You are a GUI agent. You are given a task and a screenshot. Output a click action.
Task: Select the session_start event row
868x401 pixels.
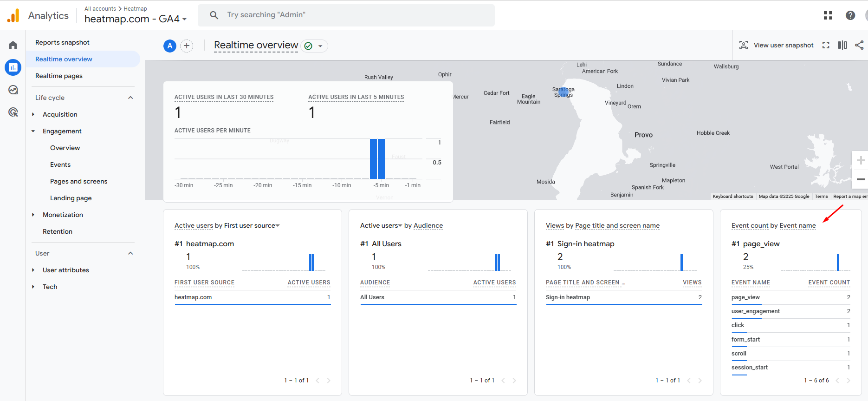pos(791,368)
